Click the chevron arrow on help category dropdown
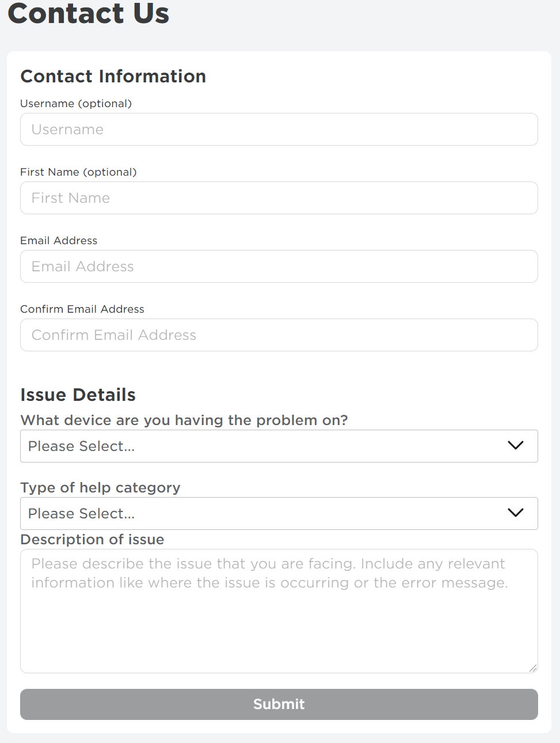 pyautogui.click(x=515, y=513)
